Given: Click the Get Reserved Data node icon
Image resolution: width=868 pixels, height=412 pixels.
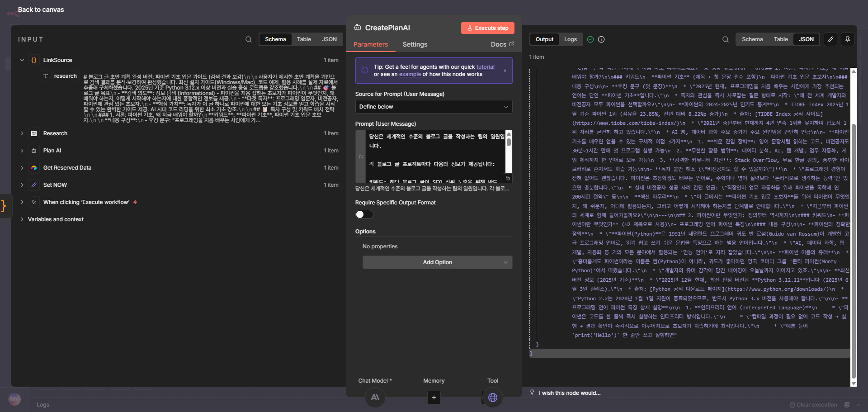Looking at the screenshot, I should [x=34, y=168].
